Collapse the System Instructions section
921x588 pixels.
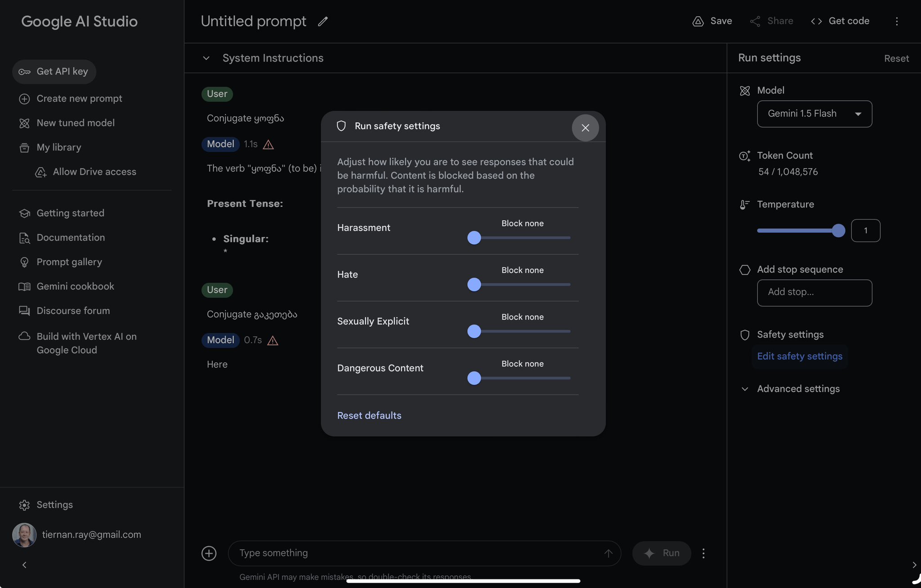pyautogui.click(x=206, y=58)
